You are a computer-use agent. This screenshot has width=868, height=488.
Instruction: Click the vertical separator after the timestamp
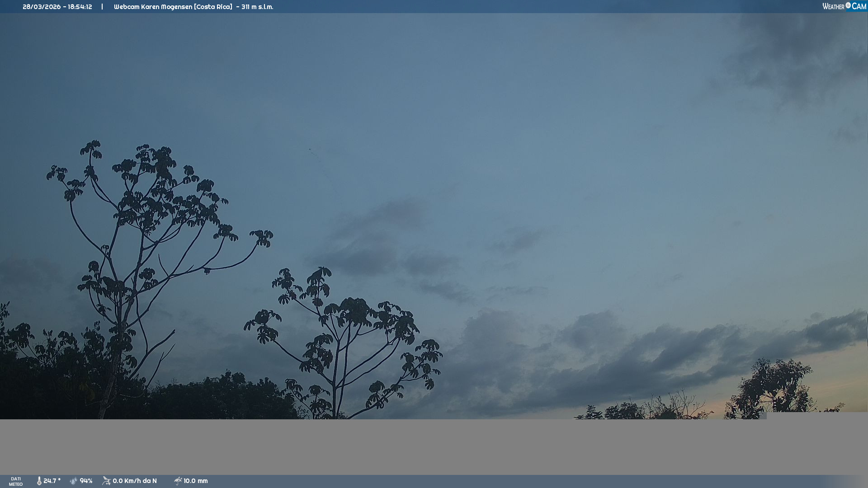102,7
